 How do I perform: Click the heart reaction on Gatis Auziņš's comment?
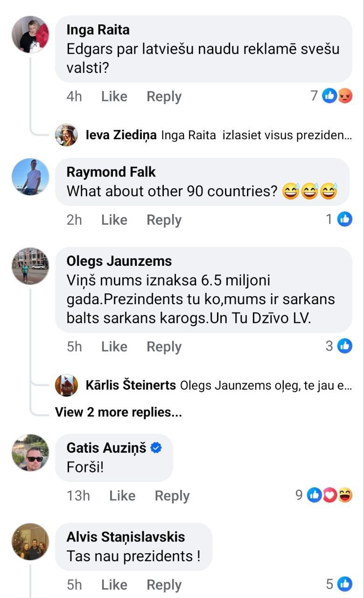(x=330, y=495)
